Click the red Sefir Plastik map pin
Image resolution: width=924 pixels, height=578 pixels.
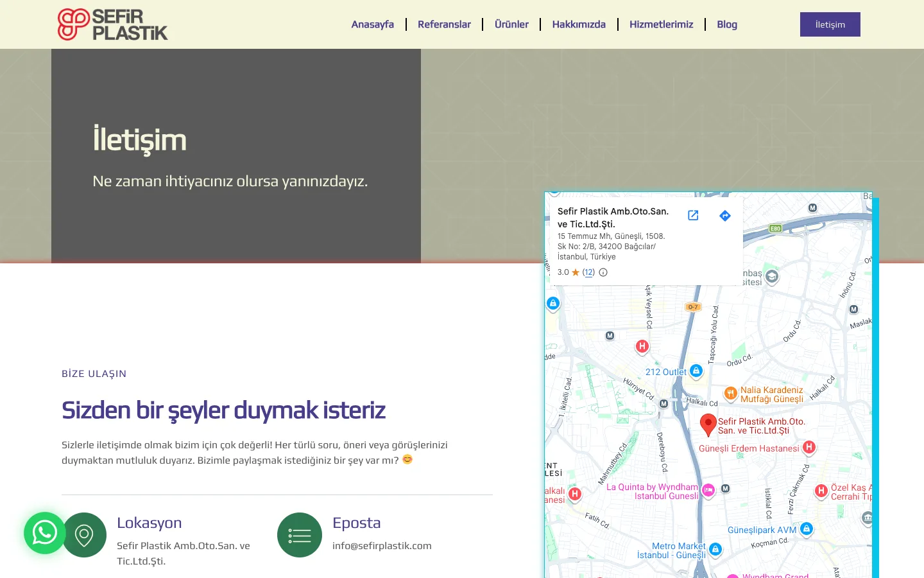coord(708,425)
